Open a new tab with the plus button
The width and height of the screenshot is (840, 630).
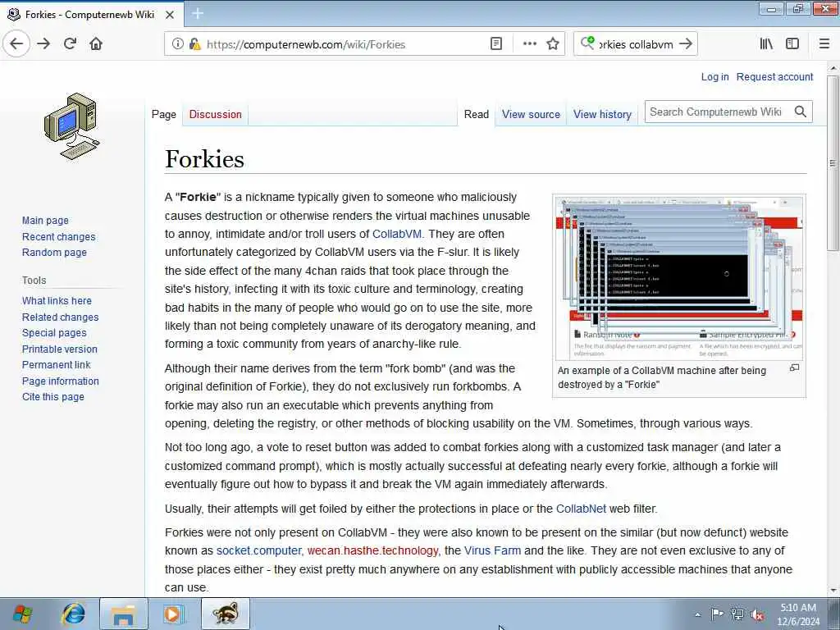pos(198,14)
